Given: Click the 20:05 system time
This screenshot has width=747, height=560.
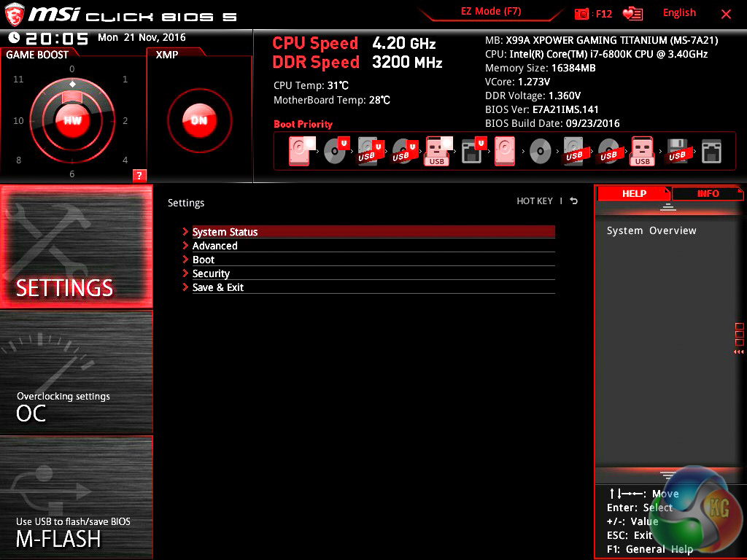Looking at the screenshot, I should coord(57,38).
